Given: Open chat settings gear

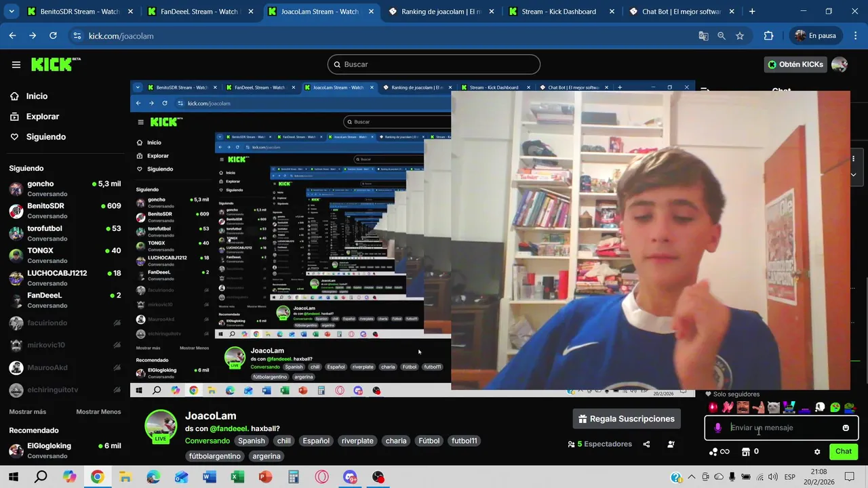Looking at the screenshot, I should (x=817, y=451).
